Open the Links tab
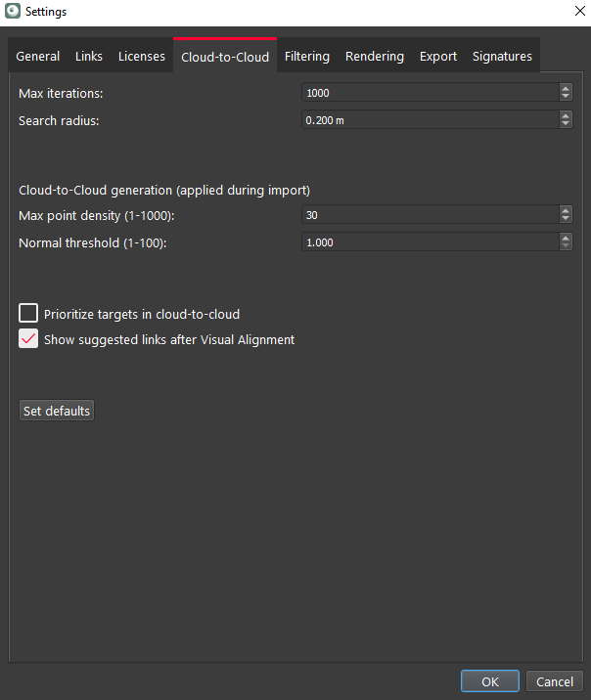Viewport: 591px width, 700px height. 89,57
